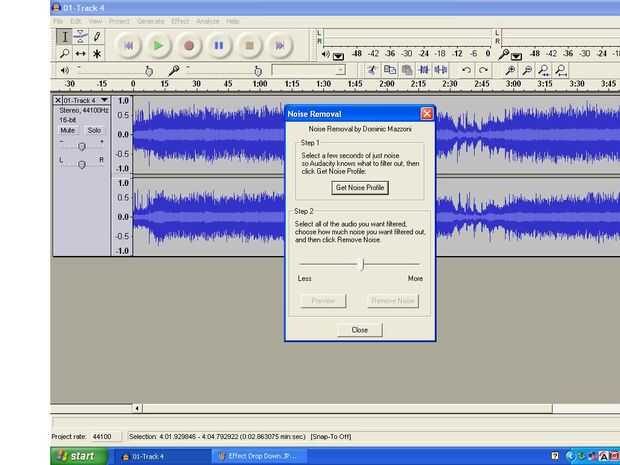Skip to start of track
Image resolution: width=620 pixels, height=465 pixels.
coord(128,46)
